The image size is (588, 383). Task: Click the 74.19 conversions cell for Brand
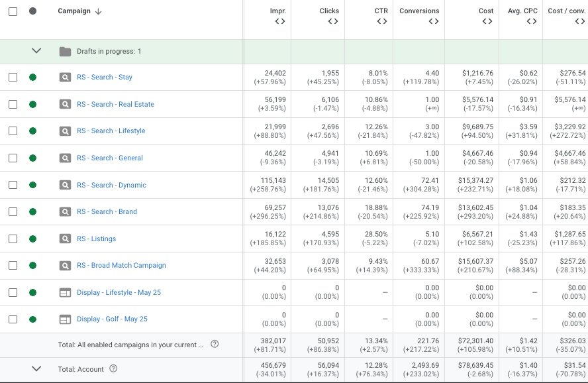[430, 207]
